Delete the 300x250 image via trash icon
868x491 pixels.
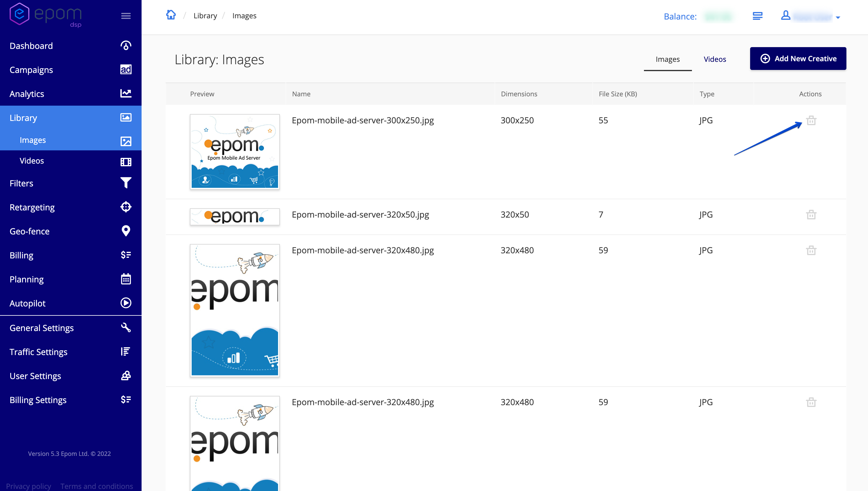(811, 120)
